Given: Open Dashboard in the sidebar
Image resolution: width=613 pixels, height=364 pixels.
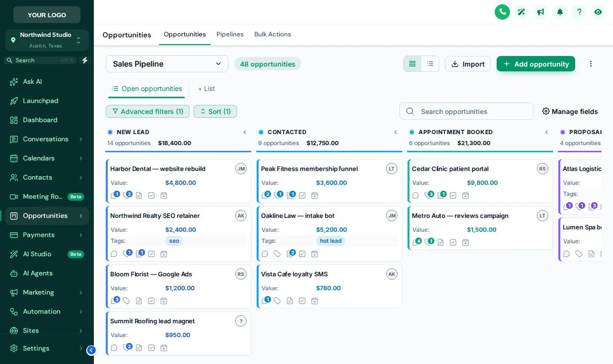Looking at the screenshot, I should [x=47, y=120].
